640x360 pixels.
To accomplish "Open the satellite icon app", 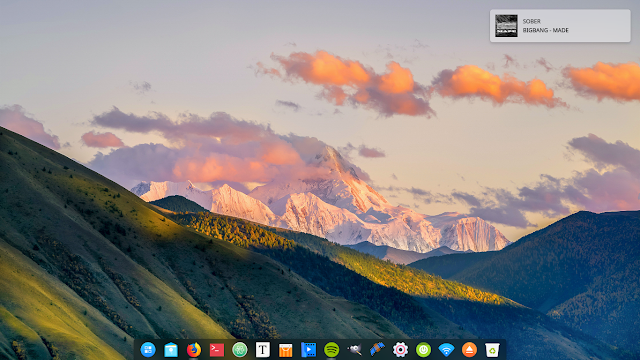I will tap(377, 350).
